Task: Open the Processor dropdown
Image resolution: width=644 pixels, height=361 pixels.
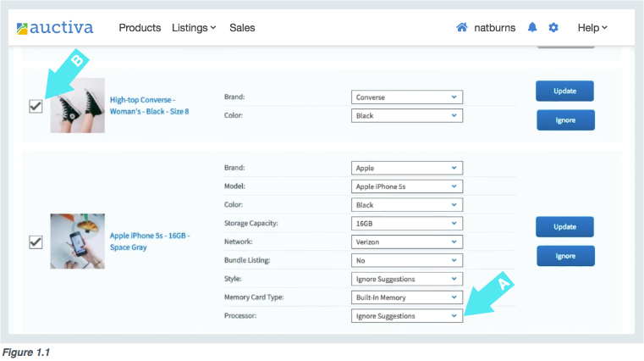Action: 406,316
